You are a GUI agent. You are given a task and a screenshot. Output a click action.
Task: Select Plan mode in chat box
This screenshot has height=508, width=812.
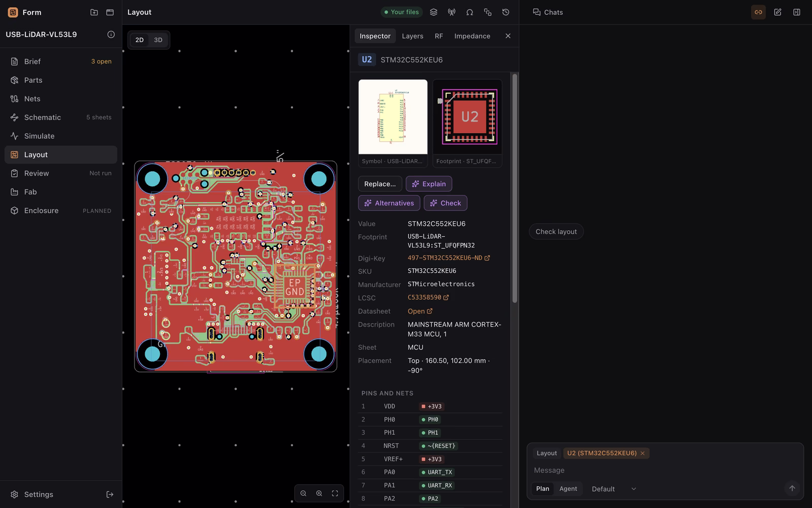[x=543, y=489]
